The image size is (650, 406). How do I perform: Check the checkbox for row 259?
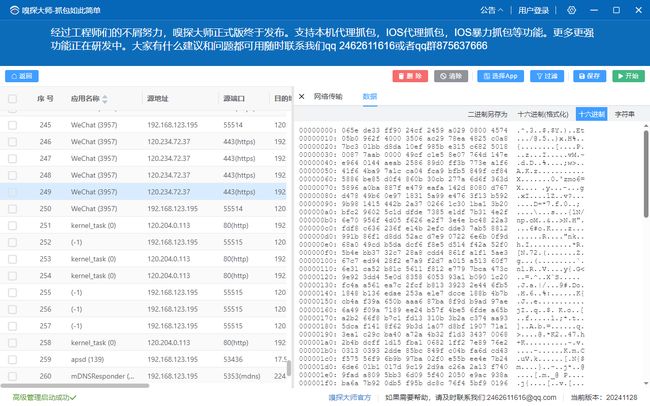point(12,360)
